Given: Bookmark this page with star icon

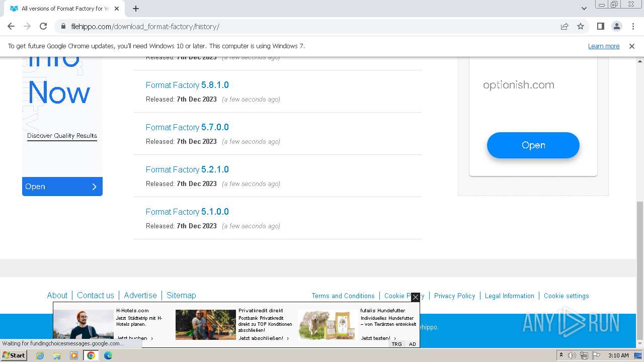Looking at the screenshot, I should coord(581,27).
